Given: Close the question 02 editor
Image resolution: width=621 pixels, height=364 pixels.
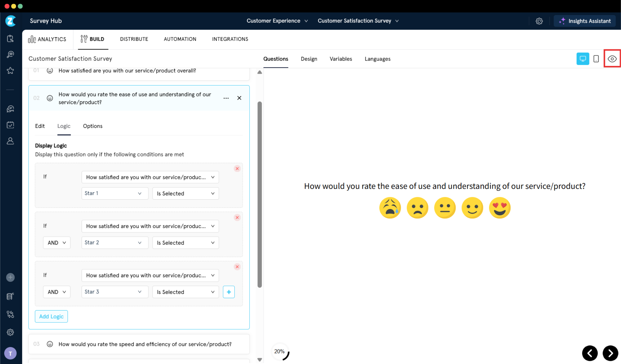Looking at the screenshot, I should coord(239,98).
